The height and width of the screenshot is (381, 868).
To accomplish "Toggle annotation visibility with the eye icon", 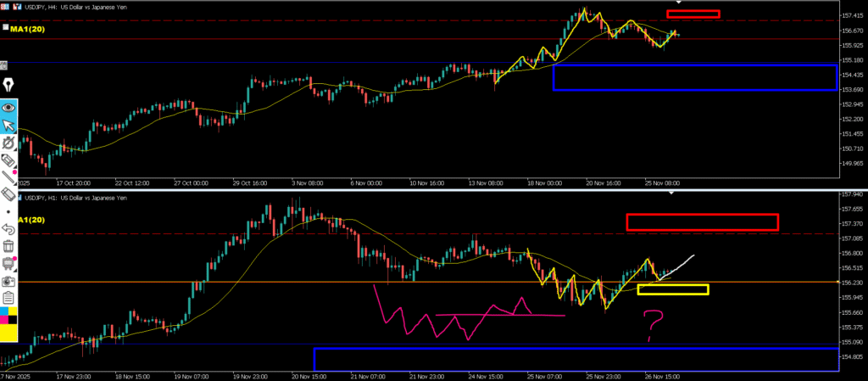I will [8, 108].
